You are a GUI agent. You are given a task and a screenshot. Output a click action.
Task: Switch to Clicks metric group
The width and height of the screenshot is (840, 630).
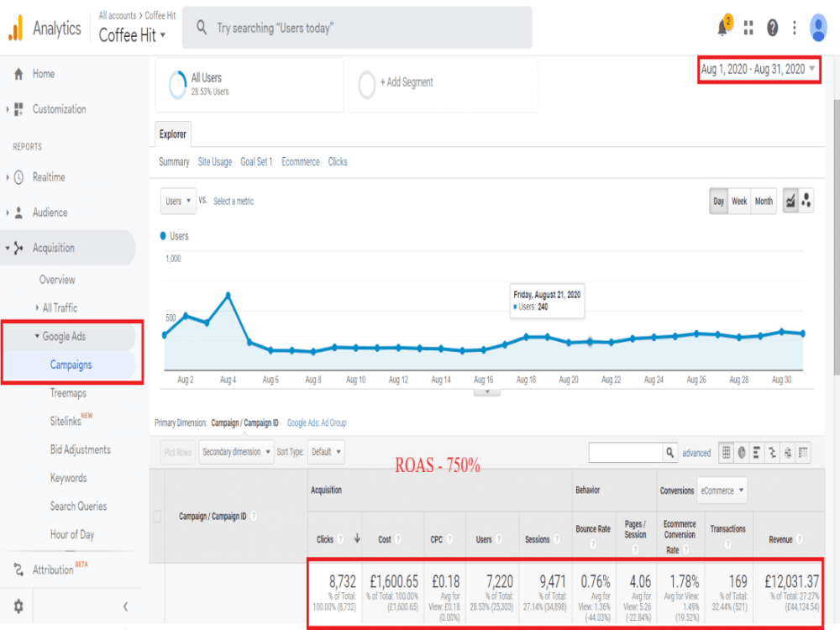click(x=338, y=162)
